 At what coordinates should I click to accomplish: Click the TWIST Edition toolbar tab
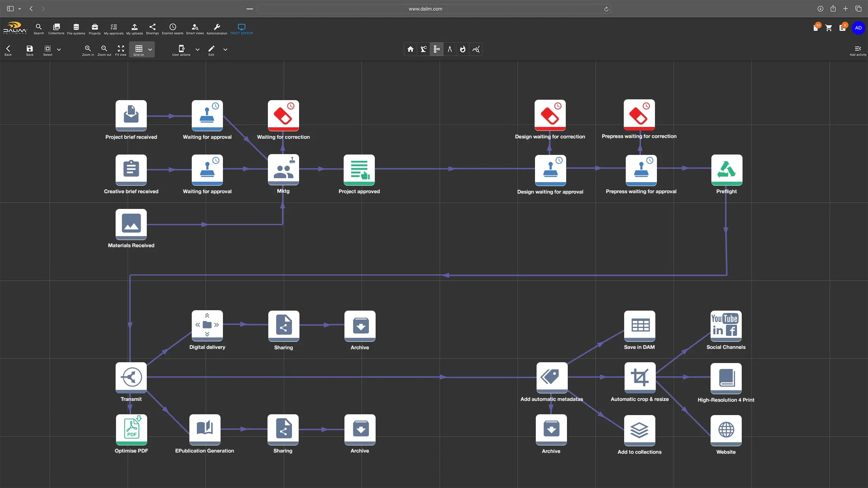tap(241, 28)
